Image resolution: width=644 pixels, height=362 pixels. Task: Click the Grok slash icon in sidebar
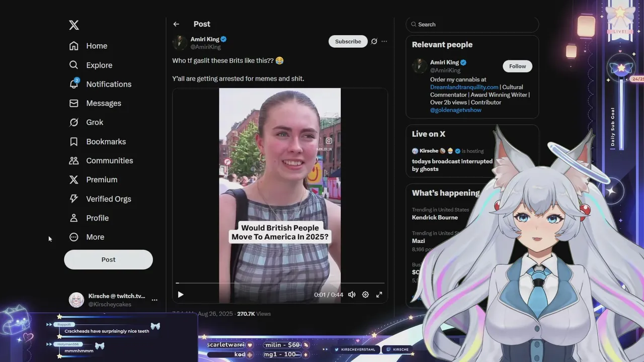[74, 122]
